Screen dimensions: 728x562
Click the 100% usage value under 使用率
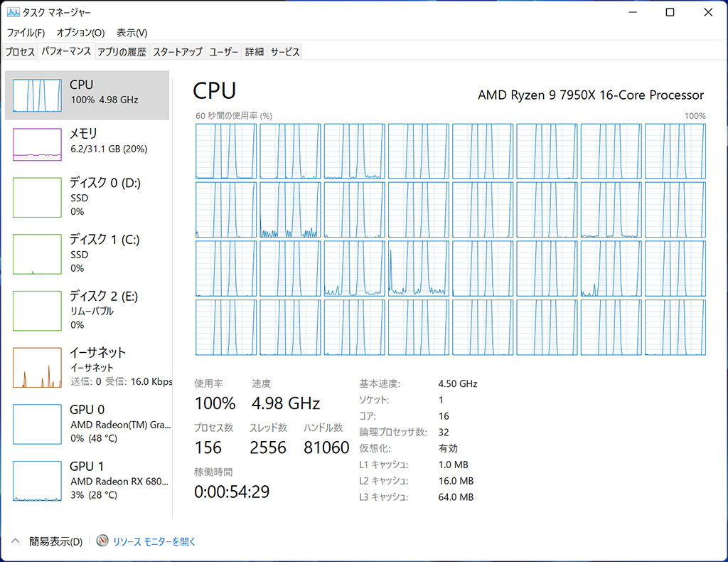(215, 403)
